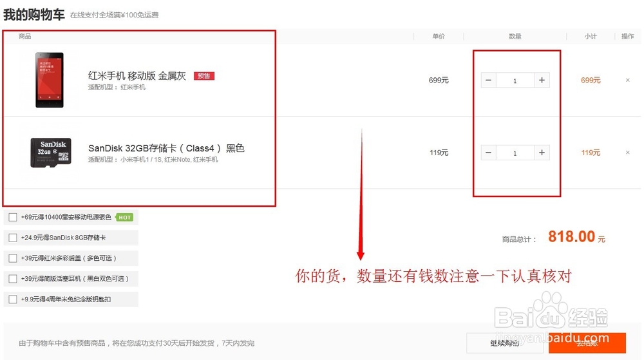Click the 单价 column header
This screenshot has height=360, width=644.
(439, 36)
